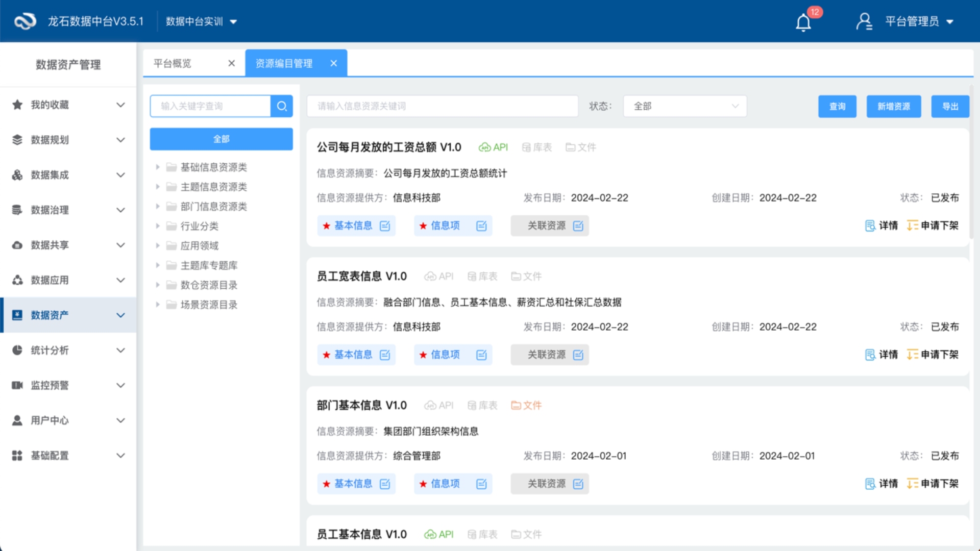Click the keyword search magnifier icon
Screen dimensions: 980x551
point(282,106)
